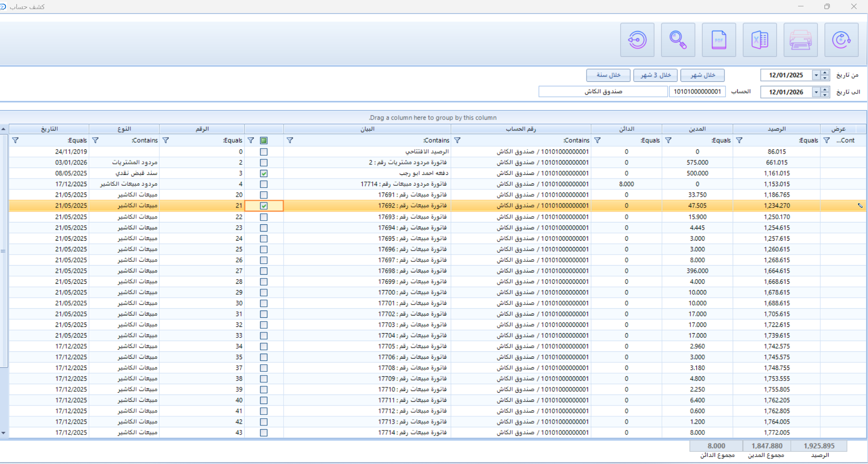Tick the checkbox for invoice 17700 row
The width and height of the screenshot is (868, 464).
click(264, 292)
